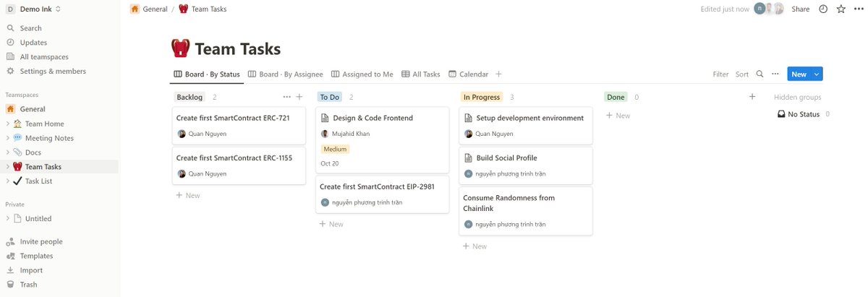
Task: Click the Edited just now text
Action: tap(725, 9)
